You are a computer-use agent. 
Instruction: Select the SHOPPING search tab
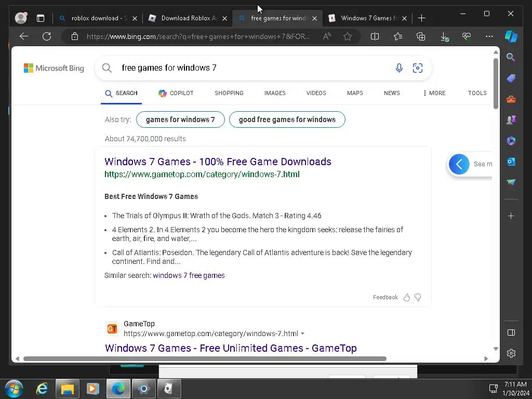pyautogui.click(x=229, y=93)
